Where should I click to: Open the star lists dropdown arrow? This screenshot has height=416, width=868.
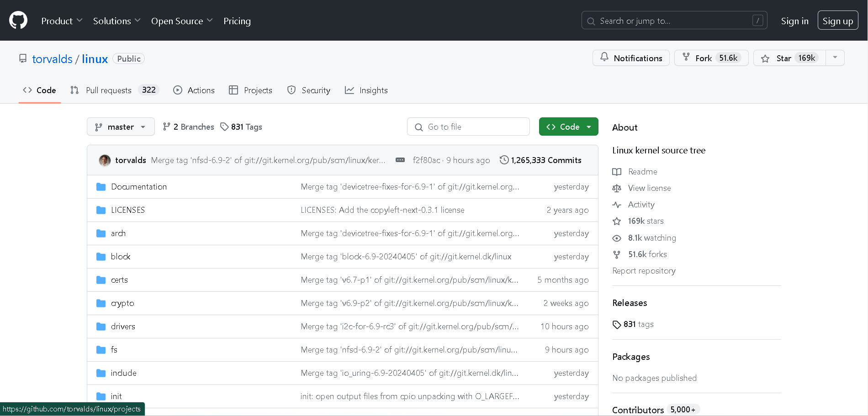[835, 58]
